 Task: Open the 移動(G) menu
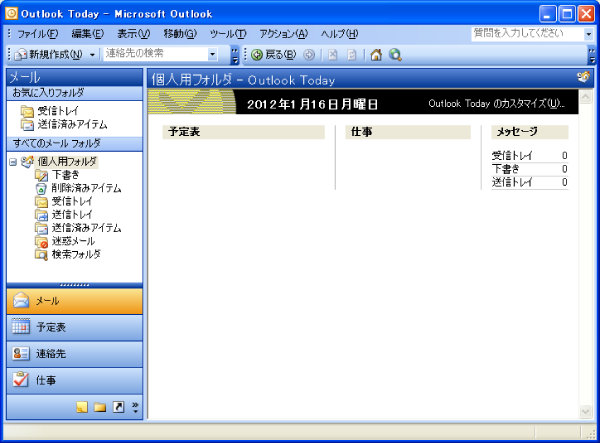pyautogui.click(x=180, y=34)
